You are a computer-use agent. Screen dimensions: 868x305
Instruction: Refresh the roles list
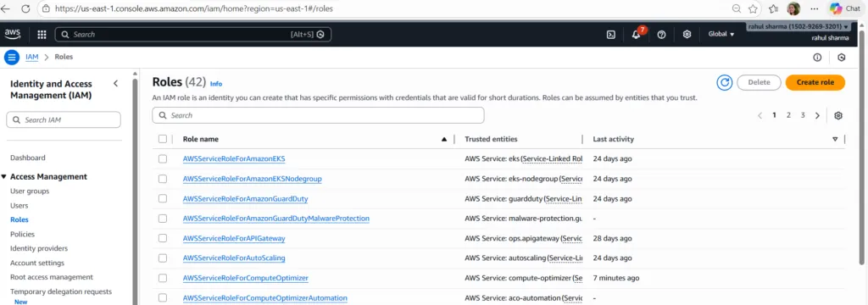point(724,82)
